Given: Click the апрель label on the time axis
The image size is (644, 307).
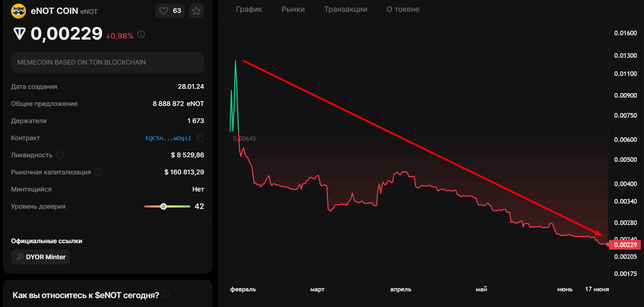Looking at the screenshot, I should (x=401, y=289).
